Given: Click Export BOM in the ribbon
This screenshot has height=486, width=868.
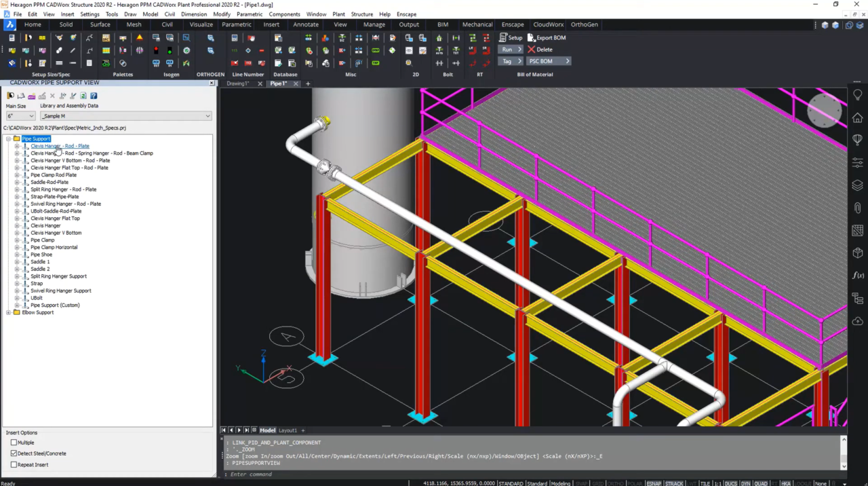Looking at the screenshot, I should tap(547, 37).
